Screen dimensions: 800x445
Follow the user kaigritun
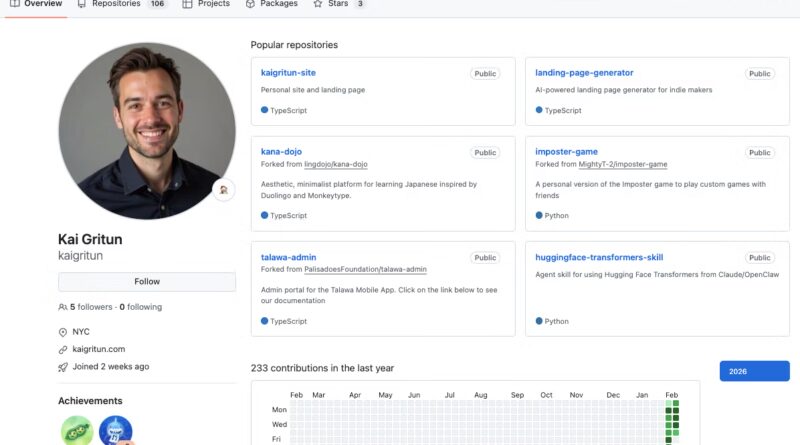click(x=147, y=282)
